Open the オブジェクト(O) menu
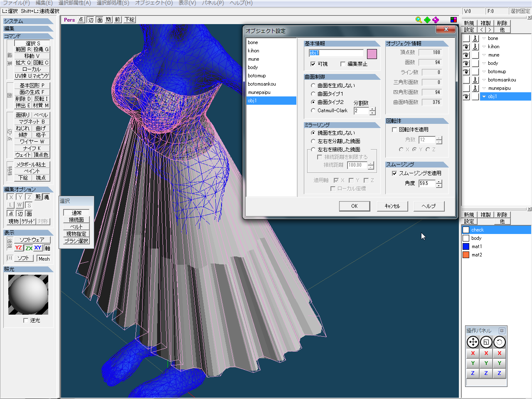The height and width of the screenshot is (399, 532). click(x=154, y=3)
